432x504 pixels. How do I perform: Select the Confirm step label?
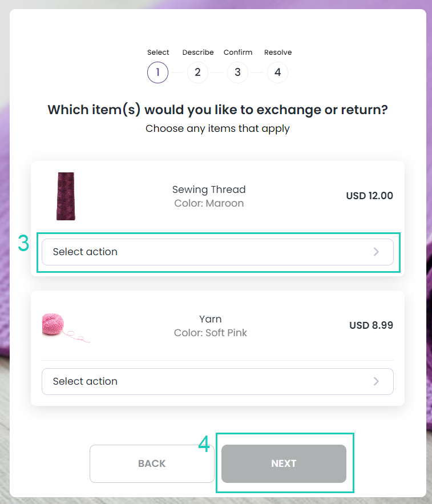[x=238, y=52]
